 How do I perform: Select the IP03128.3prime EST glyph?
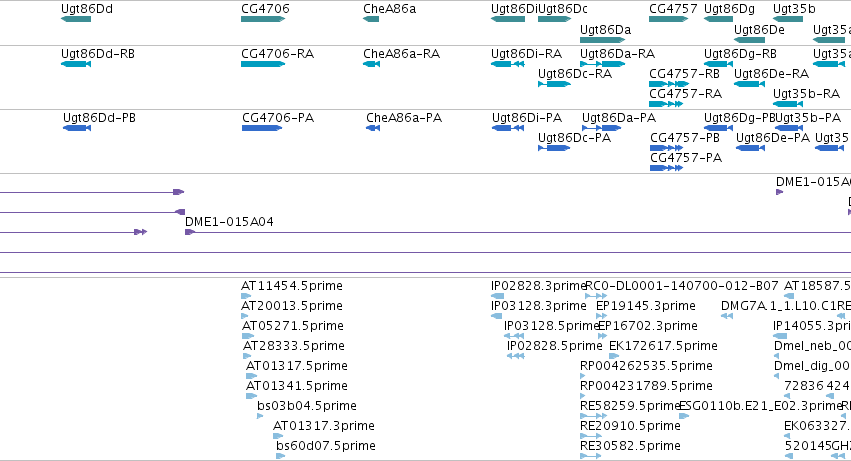(496, 316)
